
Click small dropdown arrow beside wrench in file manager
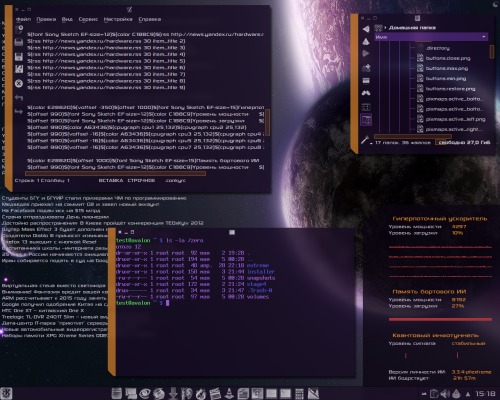(x=371, y=143)
